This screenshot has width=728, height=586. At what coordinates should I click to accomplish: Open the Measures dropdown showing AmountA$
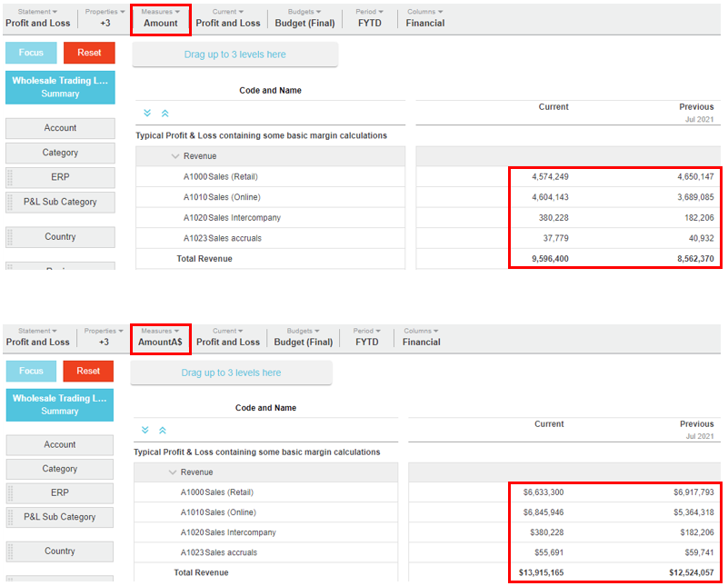point(160,336)
